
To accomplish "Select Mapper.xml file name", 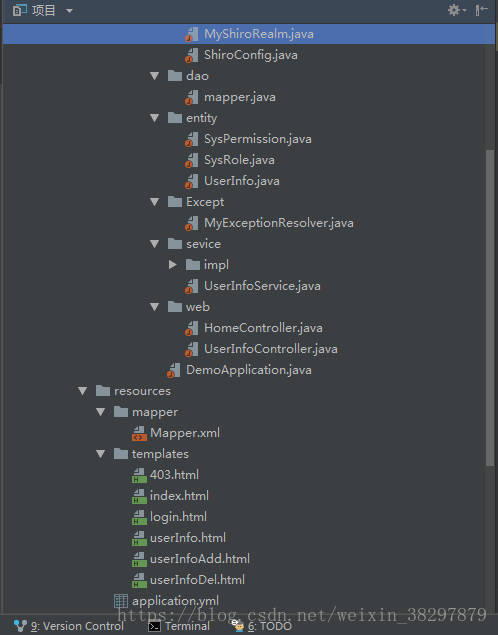I will (x=185, y=433).
